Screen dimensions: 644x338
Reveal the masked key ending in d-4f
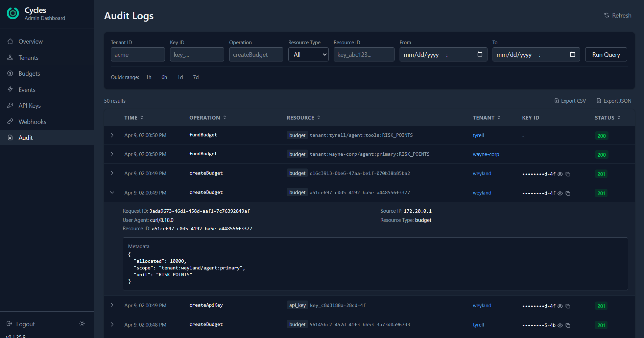point(560,174)
